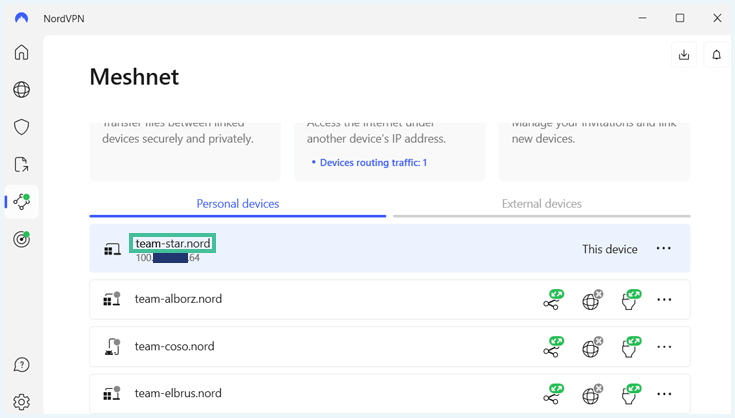Image resolution: width=735 pixels, height=418 pixels.
Task: Switch to Personal devices tab
Action: 238,204
